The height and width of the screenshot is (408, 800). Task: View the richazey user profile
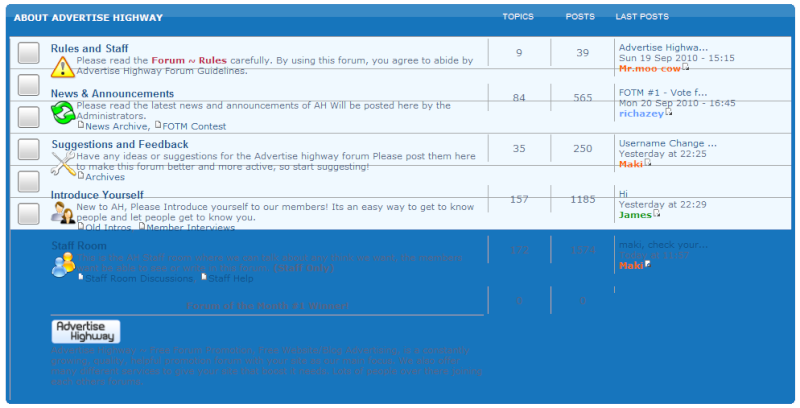coord(641,114)
